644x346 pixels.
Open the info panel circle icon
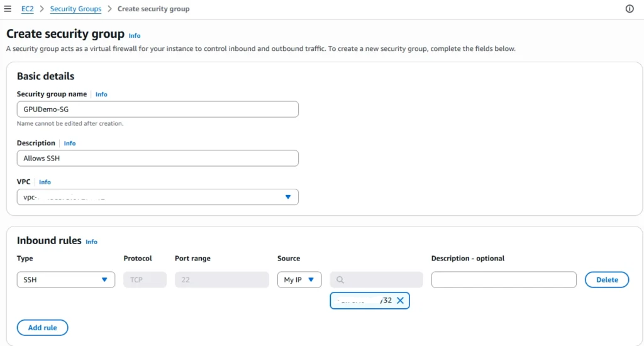click(x=629, y=9)
